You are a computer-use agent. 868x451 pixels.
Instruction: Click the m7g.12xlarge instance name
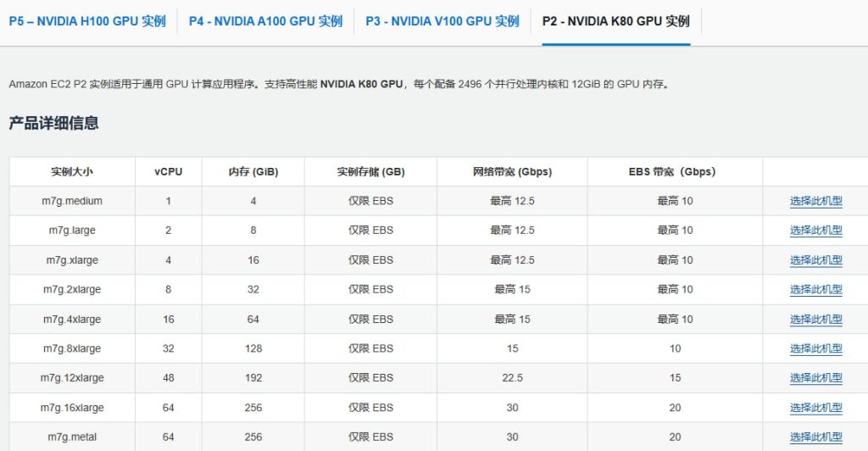[72, 378]
